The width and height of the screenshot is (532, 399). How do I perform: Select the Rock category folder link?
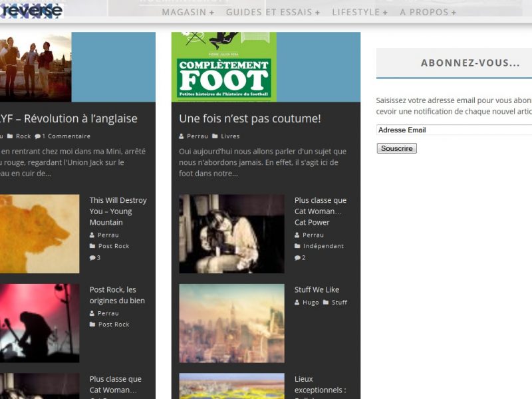23,136
